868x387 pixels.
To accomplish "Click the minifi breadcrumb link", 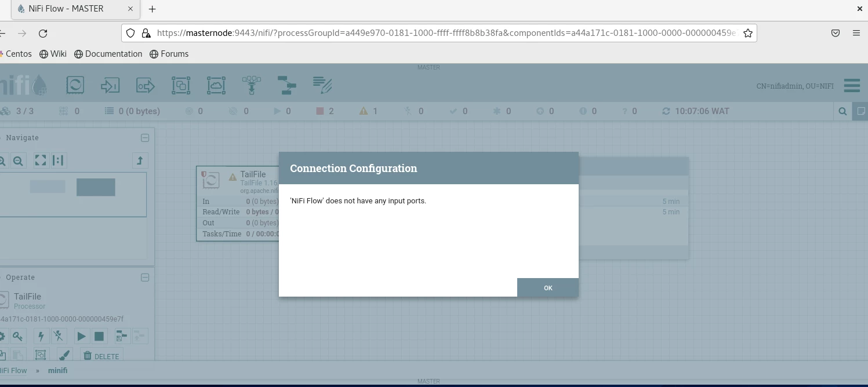I will (57, 370).
